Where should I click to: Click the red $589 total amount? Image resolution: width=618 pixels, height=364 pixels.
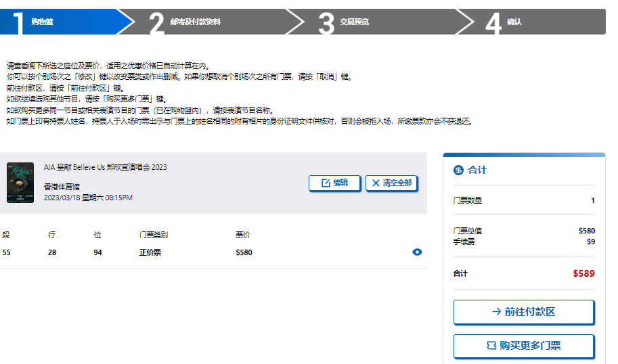(583, 273)
